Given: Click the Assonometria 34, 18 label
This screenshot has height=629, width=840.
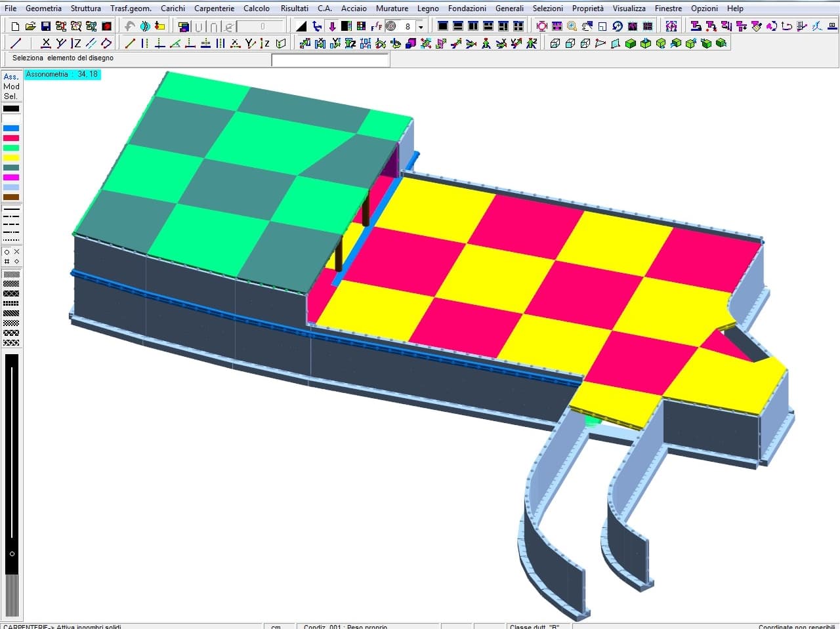Looking at the screenshot, I should pos(62,75).
